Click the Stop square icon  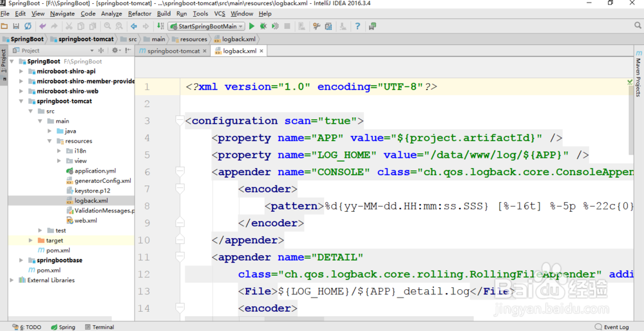[287, 26]
